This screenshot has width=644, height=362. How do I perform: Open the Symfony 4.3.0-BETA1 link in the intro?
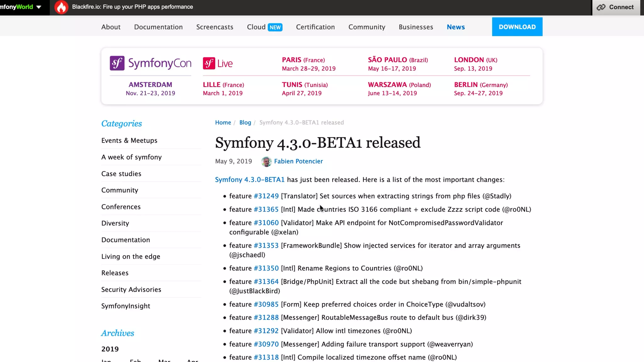pos(249,180)
